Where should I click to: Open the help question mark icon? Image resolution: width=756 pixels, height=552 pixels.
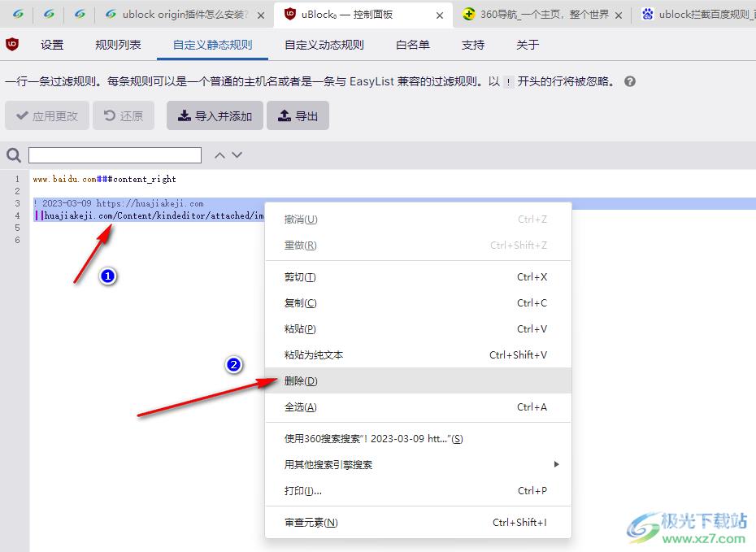coord(630,81)
